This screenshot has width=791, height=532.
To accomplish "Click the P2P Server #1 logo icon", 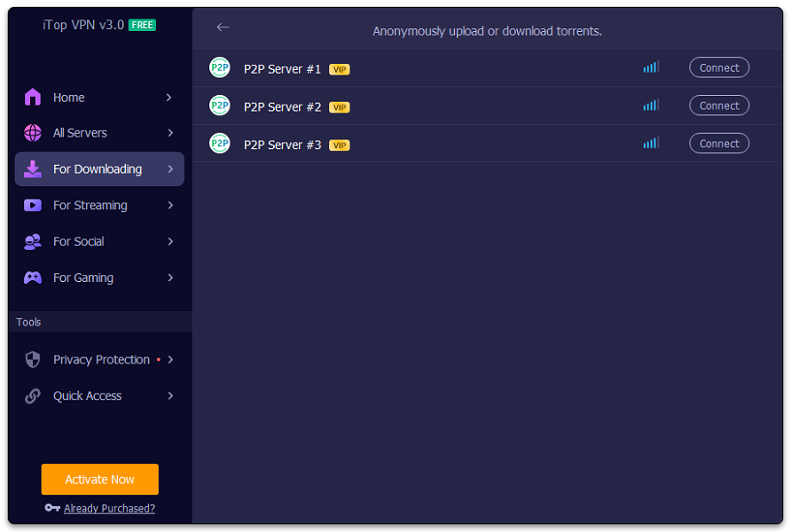I will [x=219, y=67].
